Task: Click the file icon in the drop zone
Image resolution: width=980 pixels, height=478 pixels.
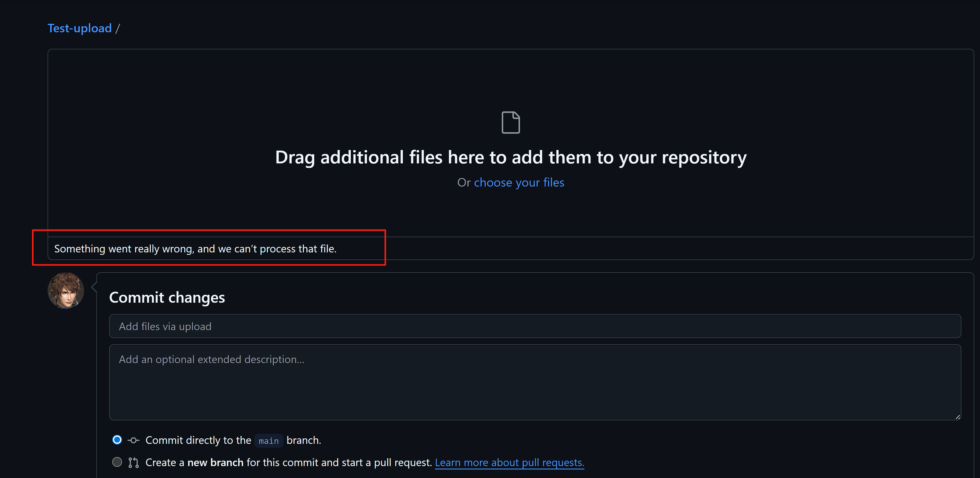Action: point(511,123)
